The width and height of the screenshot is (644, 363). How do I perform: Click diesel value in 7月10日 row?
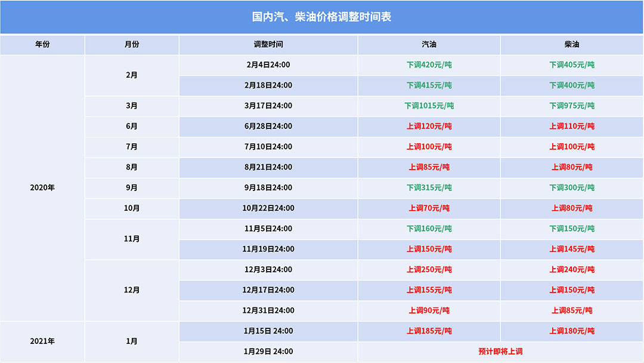click(x=572, y=147)
